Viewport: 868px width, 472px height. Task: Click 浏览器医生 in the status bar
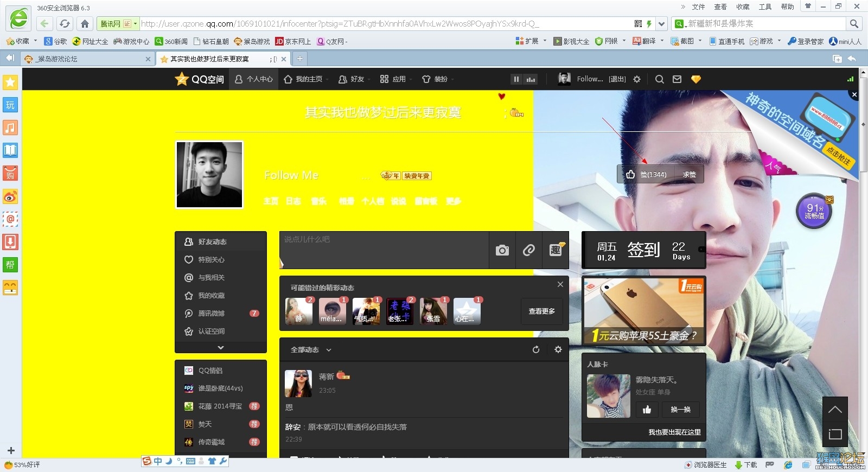coord(706,465)
